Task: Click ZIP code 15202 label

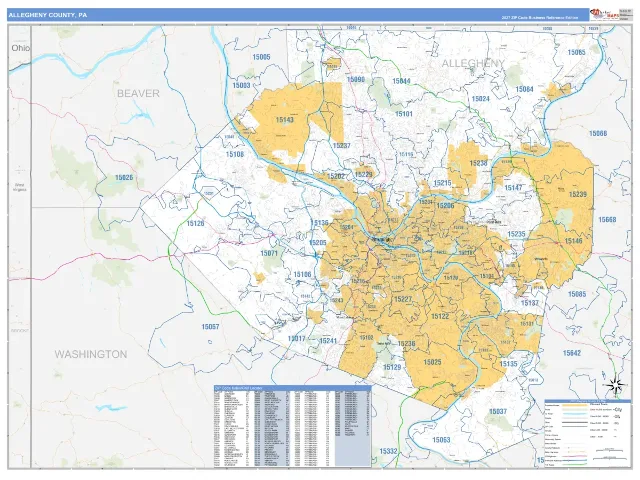Action: [x=336, y=176]
